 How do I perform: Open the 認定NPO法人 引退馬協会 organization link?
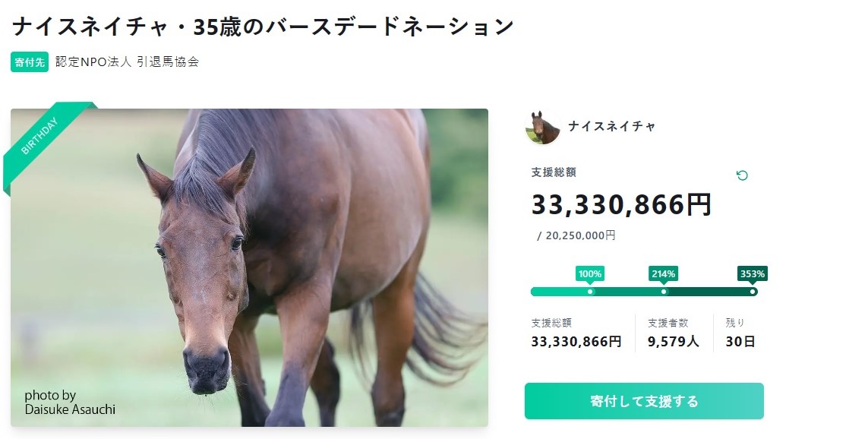click(127, 62)
